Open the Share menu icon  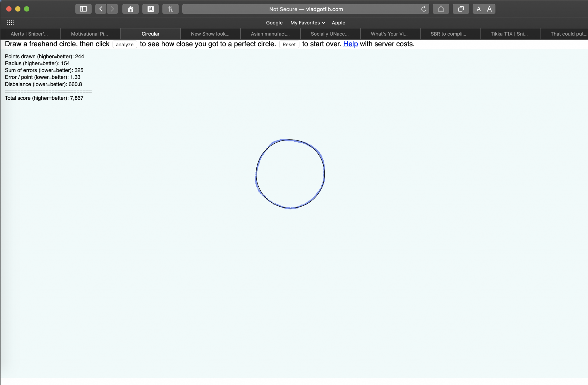pos(441,9)
